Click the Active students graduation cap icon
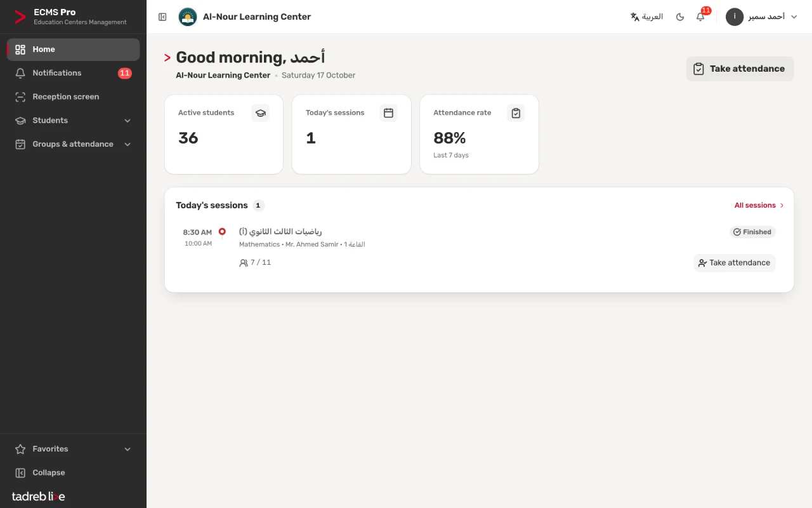This screenshot has height=508, width=812. (x=260, y=113)
